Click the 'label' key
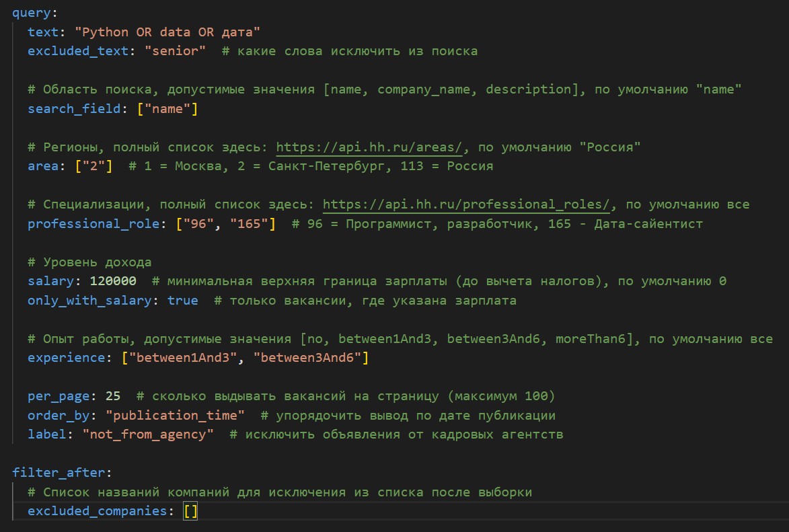Viewport: 789px width, 532px height. click(47, 434)
